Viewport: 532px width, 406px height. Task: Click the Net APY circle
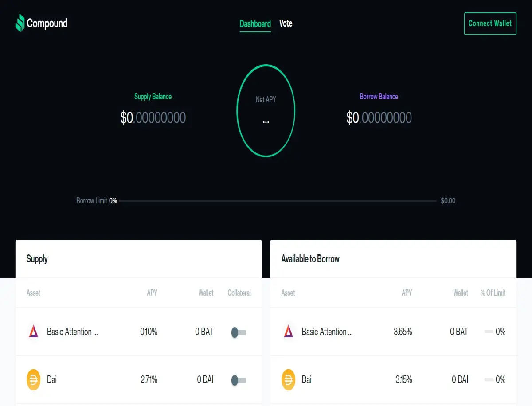266,110
